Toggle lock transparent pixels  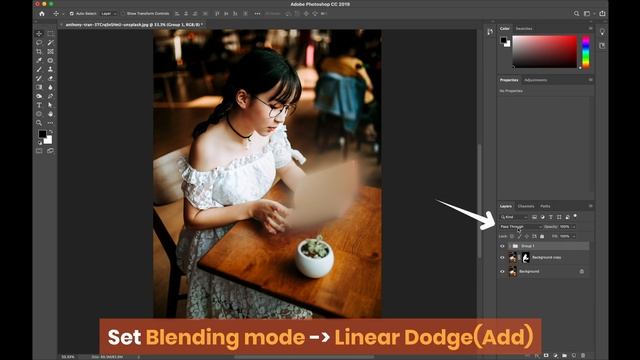(512, 236)
